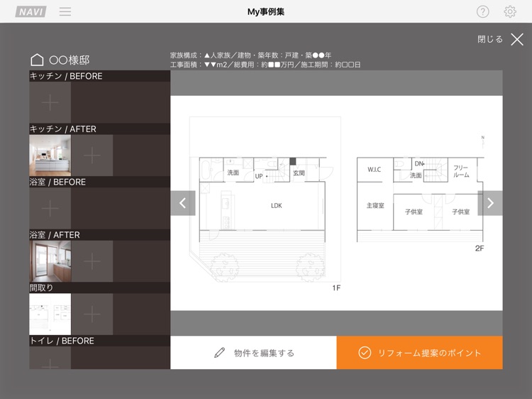Click the 浴室 / BEFORE section header

[100, 182]
